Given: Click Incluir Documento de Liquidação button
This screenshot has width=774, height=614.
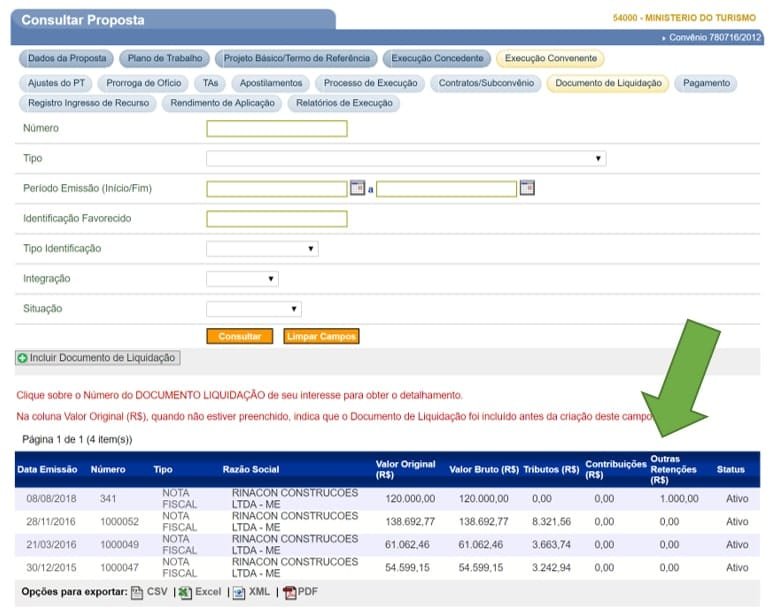Looking at the screenshot, I should point(98,358).
